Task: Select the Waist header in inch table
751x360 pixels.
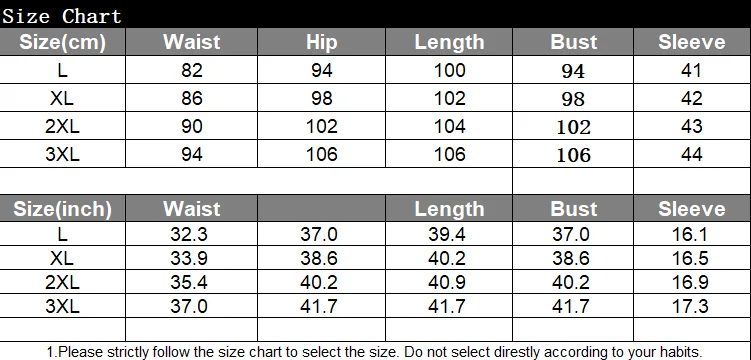Action: pyautogui.click(x=192, y=209)
